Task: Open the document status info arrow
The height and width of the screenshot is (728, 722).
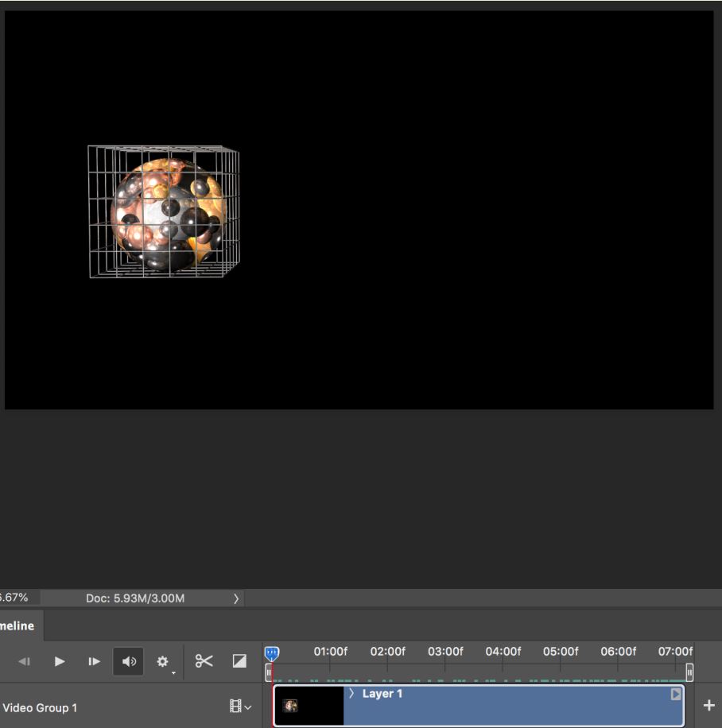Action: click(236, 598)
